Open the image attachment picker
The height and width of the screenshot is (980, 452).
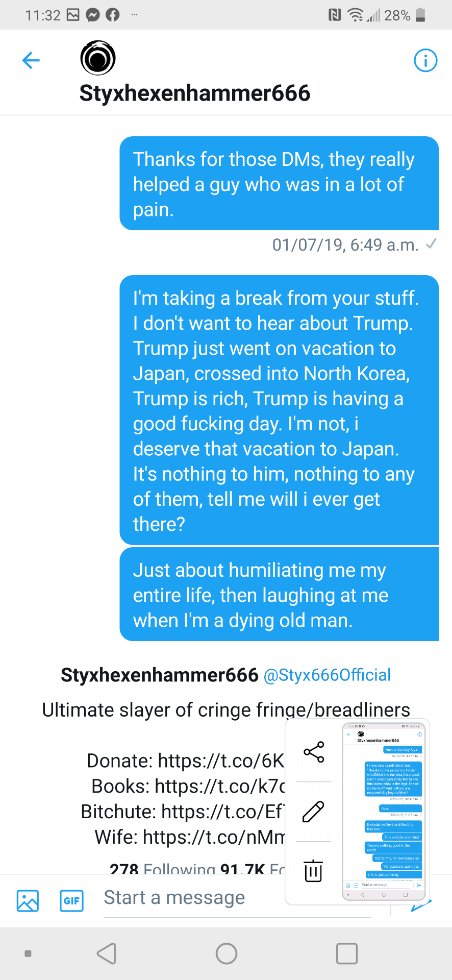[28, 901]
